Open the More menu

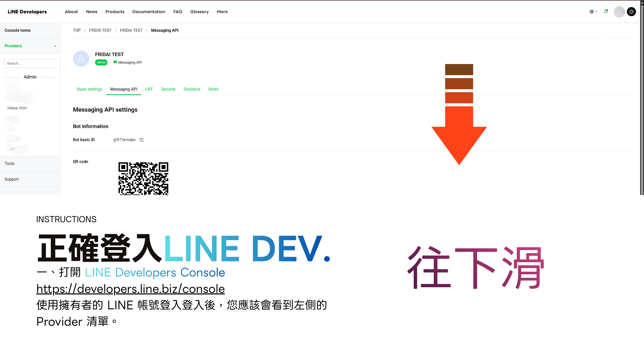pyautogui.click(x=222, y=12)
